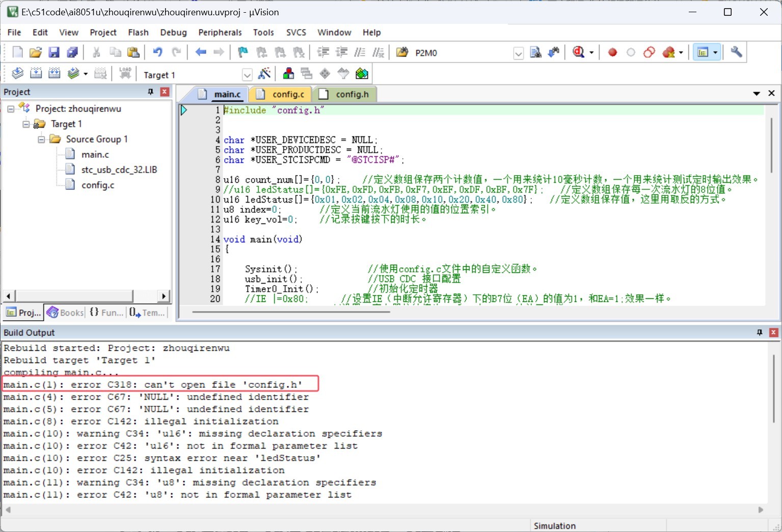Viewport: 782px width, 532px height.
Task: Pin the Project panel
Action: coord(150,92)
